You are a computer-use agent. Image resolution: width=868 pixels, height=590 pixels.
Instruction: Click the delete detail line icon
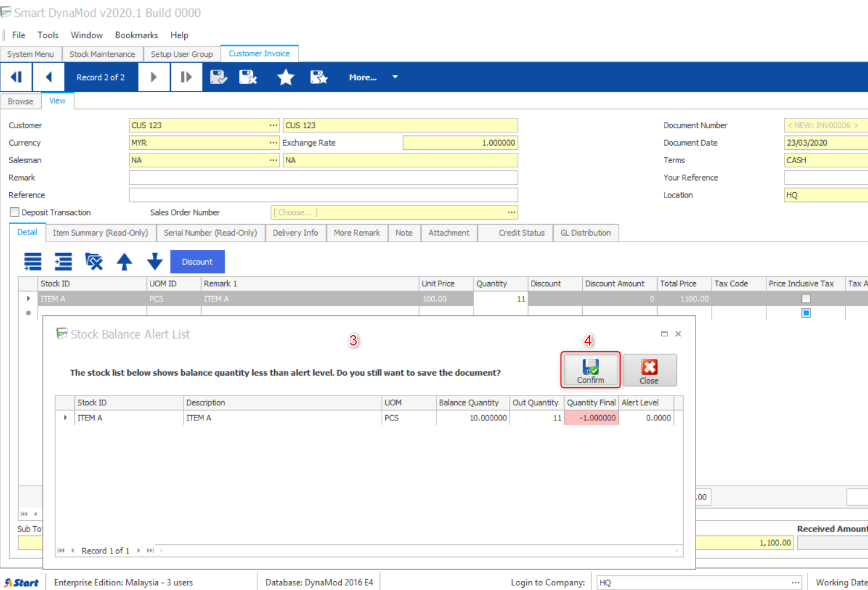point(94,262)
